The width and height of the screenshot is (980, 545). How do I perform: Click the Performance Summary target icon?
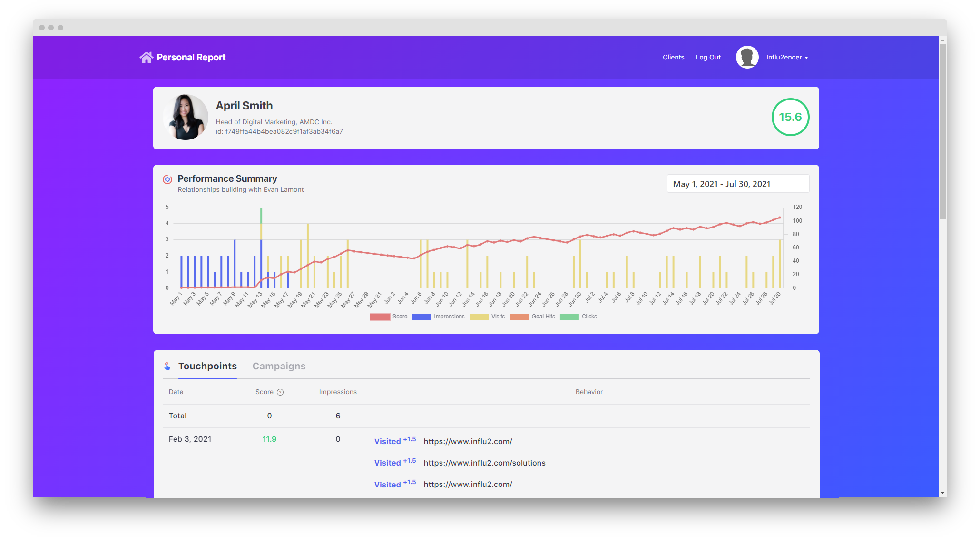167,179
